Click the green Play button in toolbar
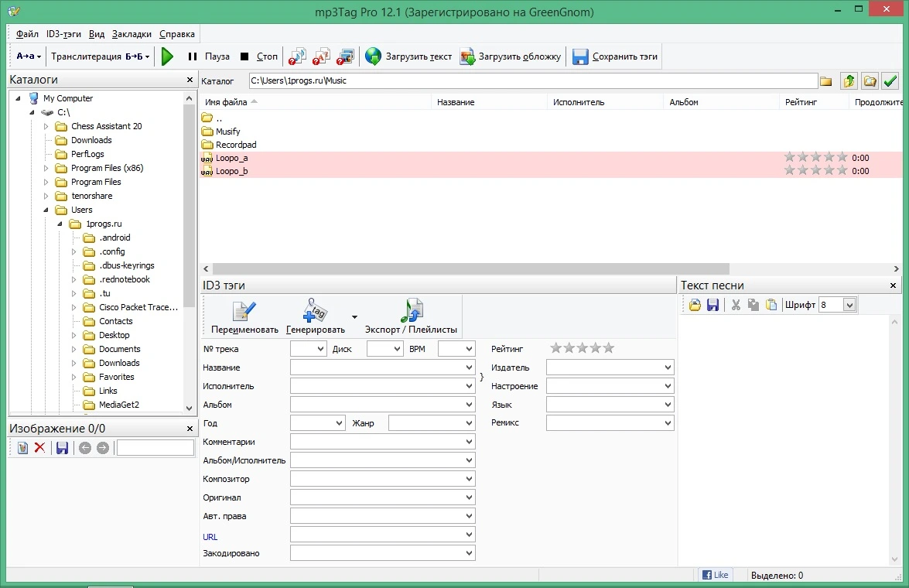This screenshot has height=588, width=909. click(168, 56)
